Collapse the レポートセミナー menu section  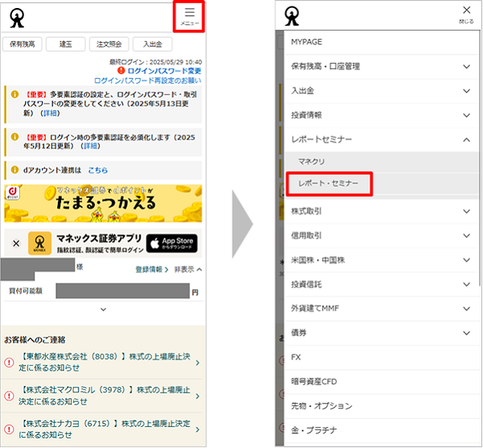(467, 139)
